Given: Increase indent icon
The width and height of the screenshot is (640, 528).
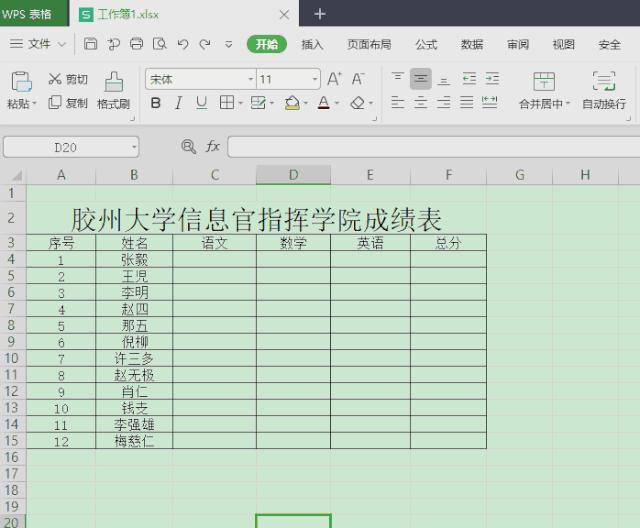Looking at the screenshot, I should [x=492, y=78].
